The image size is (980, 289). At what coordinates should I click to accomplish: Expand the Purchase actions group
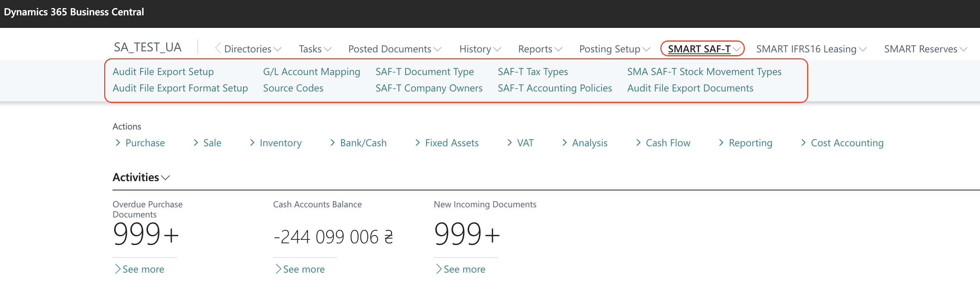coord(140,143)
